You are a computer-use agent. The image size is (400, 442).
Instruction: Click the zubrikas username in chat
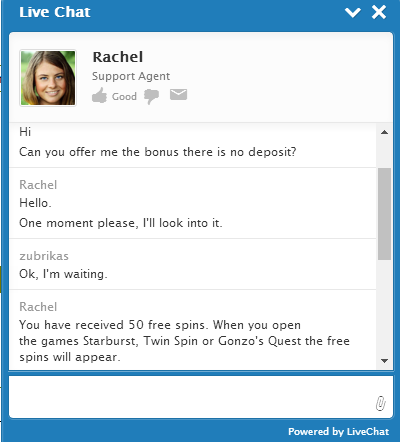tap(44, 256)
